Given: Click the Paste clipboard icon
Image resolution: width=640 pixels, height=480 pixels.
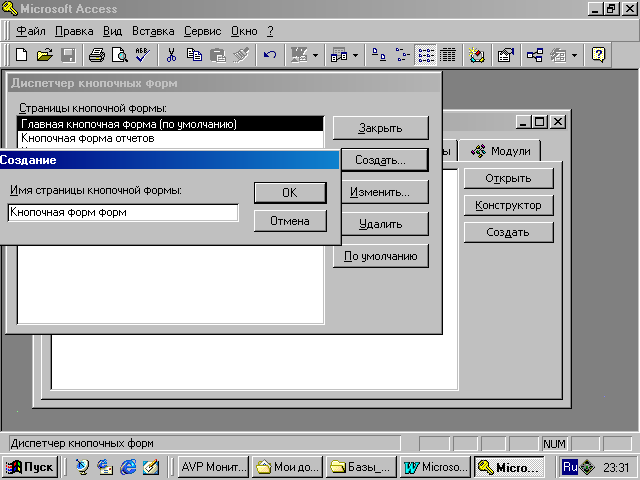Looking at the screenshot, I should point(218,54).
